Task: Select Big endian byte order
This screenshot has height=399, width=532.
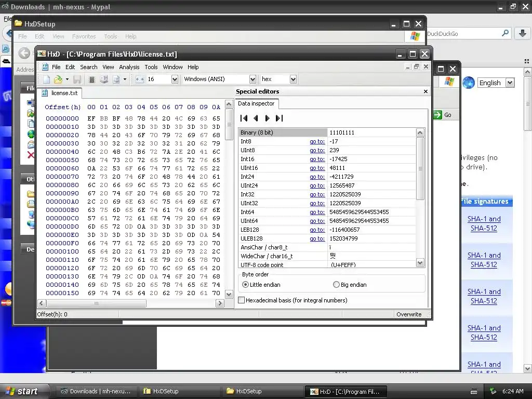Action: 350,285
